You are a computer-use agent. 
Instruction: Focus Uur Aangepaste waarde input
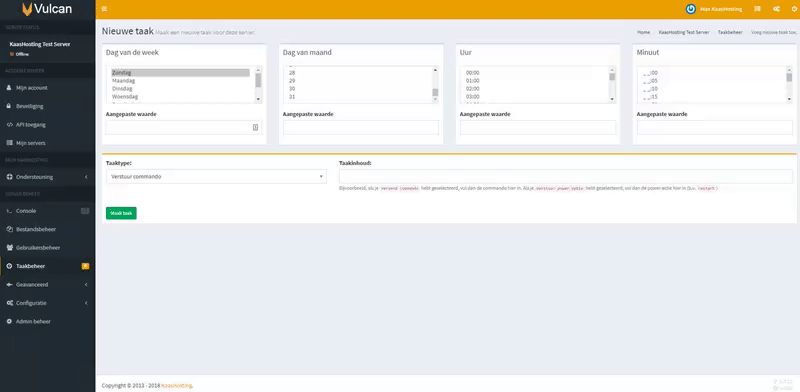pyautogui.click(x=538, y=128)
